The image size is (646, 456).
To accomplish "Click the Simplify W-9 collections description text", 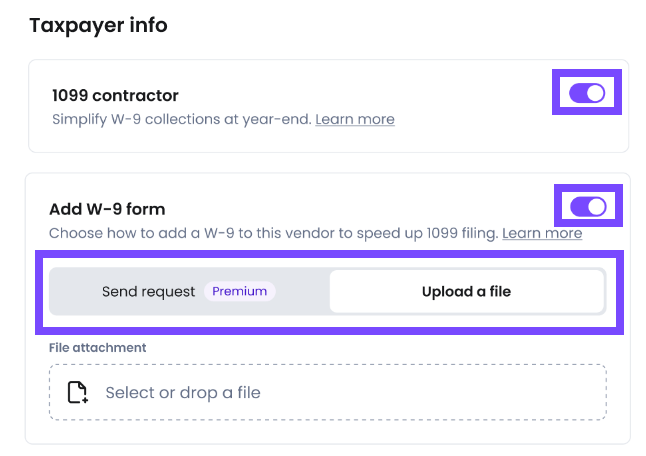I will [x=182, y=119].
